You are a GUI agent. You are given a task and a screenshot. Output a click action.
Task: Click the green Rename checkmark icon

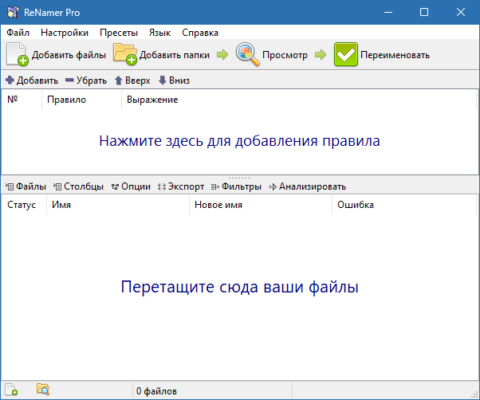(346, 54)
